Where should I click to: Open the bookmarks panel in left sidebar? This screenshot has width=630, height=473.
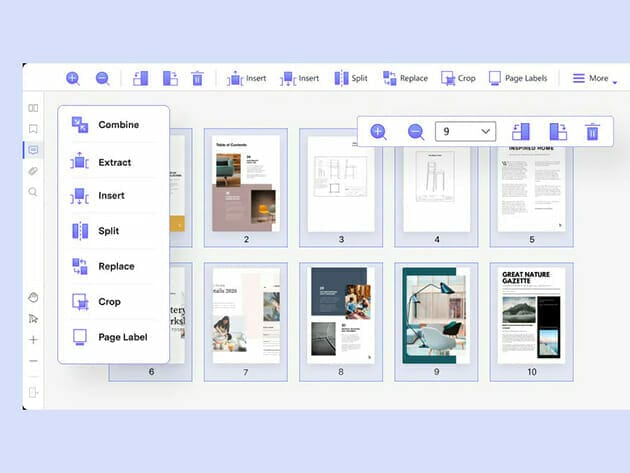(33, 129)
